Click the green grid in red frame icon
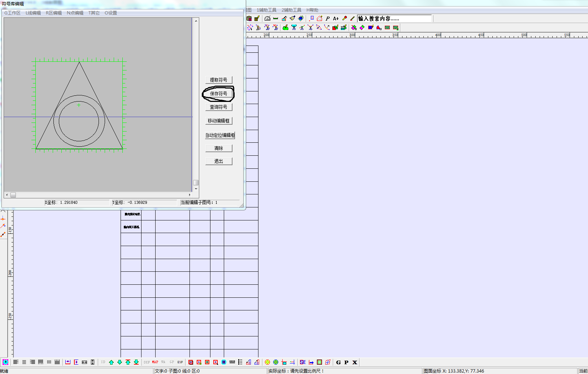 pyautogui.click(x=319, y=362)
